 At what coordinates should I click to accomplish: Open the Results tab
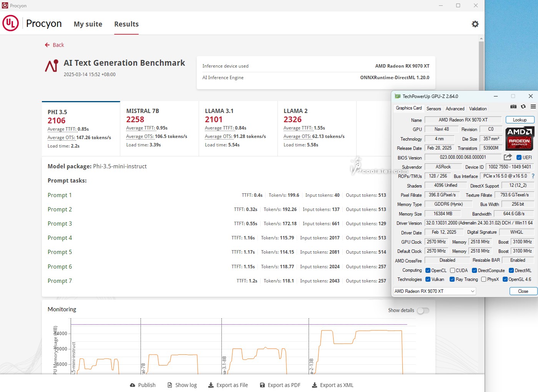pos(126,24)
